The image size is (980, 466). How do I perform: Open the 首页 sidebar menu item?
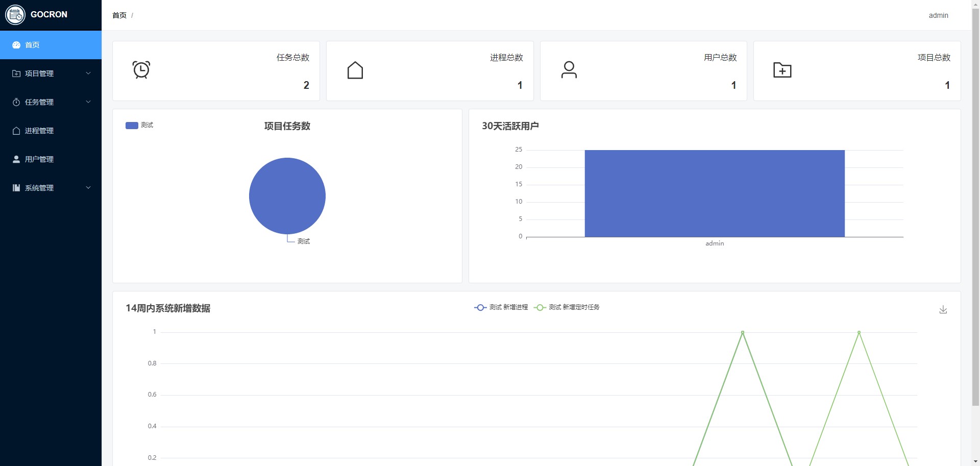pos(51,45)
